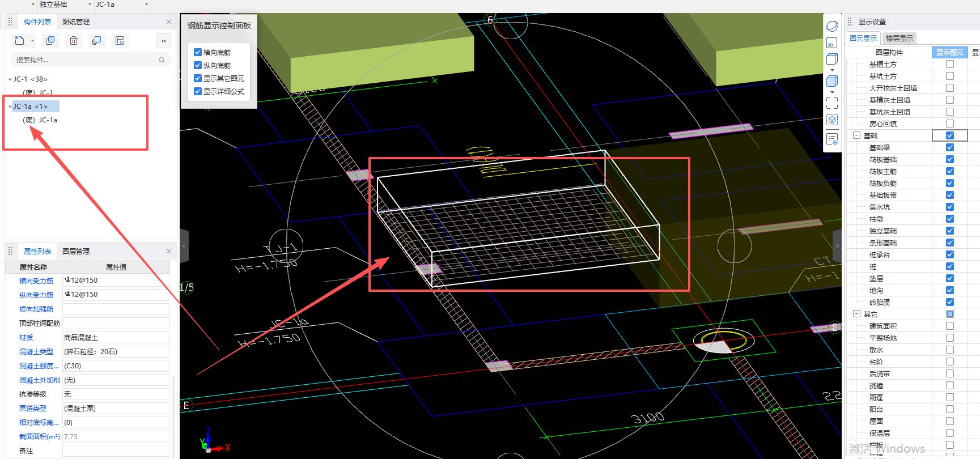Open dropdown arrow below solid cube icon
The width and height of the screenshot is (980, 459).
pos(832,92)
